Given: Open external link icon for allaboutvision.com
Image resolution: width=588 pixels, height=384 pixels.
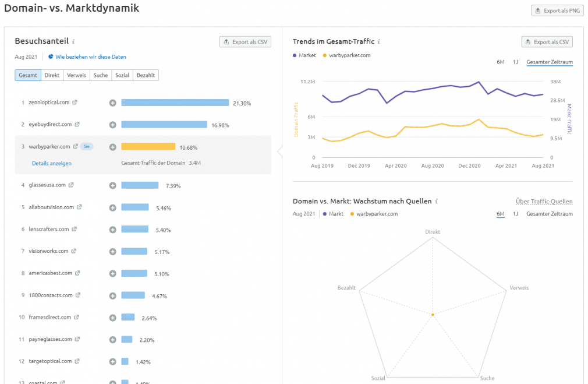Looking at the screenshot, I should coord(79,207).
